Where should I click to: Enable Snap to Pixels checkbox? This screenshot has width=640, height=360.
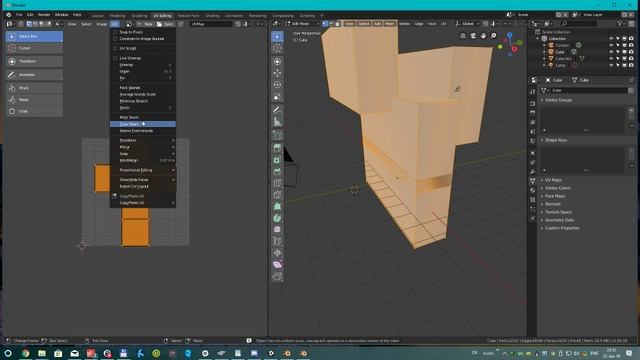[x=115, y=32]
